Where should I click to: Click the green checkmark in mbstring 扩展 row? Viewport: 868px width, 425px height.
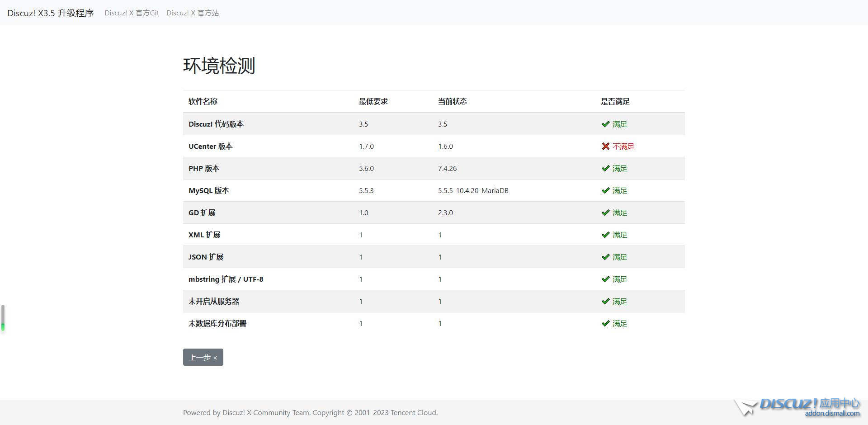tap(606, 279)
